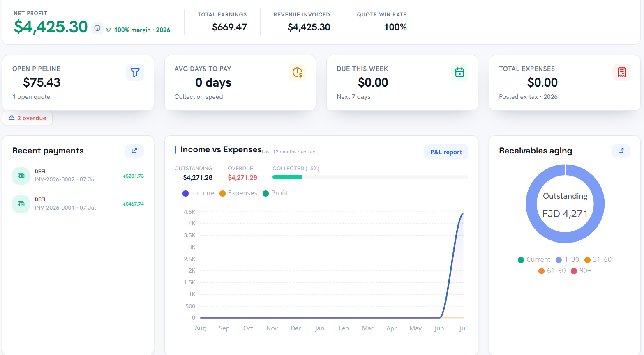Toggle Income series in chart legend

click(198, 193)
